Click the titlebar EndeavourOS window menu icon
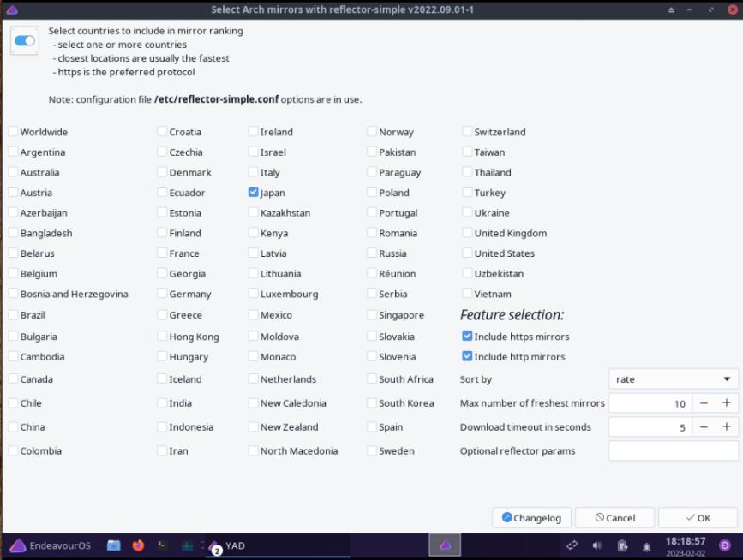This screenshot has width=743, height=560. click(x=12, y=9)
